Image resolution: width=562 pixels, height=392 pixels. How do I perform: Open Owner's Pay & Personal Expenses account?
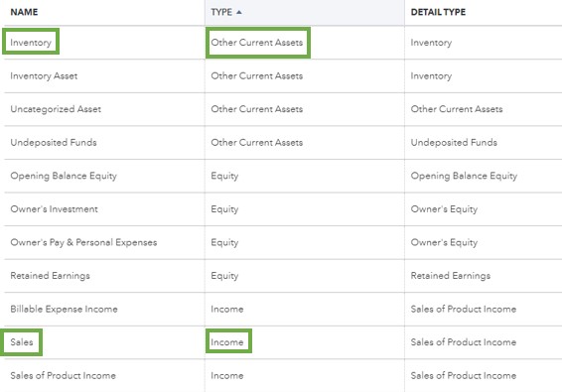(x=83, y=242)
